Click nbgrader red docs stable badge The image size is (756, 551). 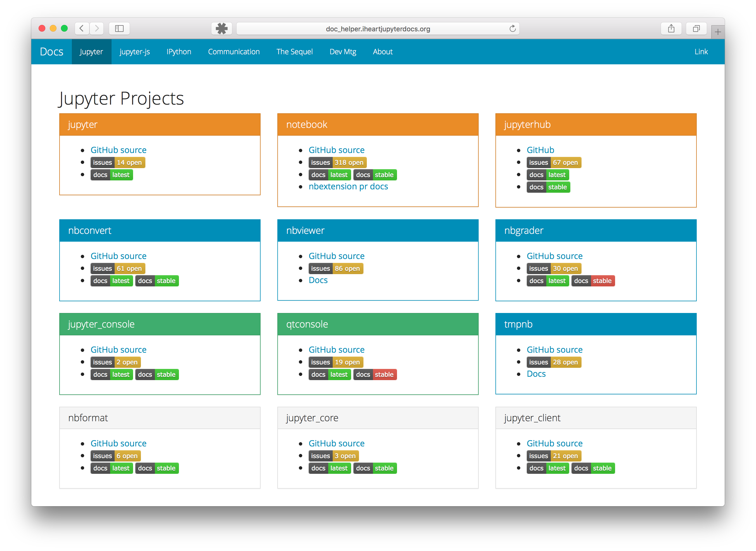(593, 281)
